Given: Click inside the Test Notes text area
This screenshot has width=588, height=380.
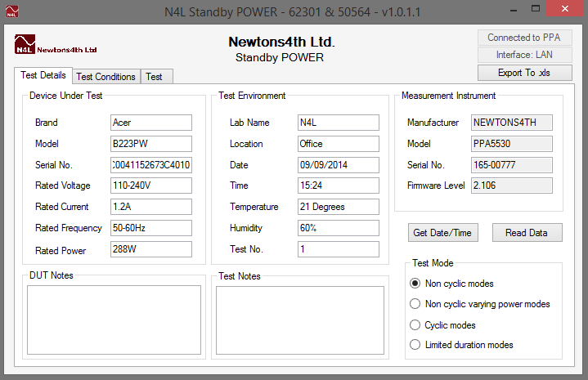Looking at the screenshot, I should tap(300, 320).
